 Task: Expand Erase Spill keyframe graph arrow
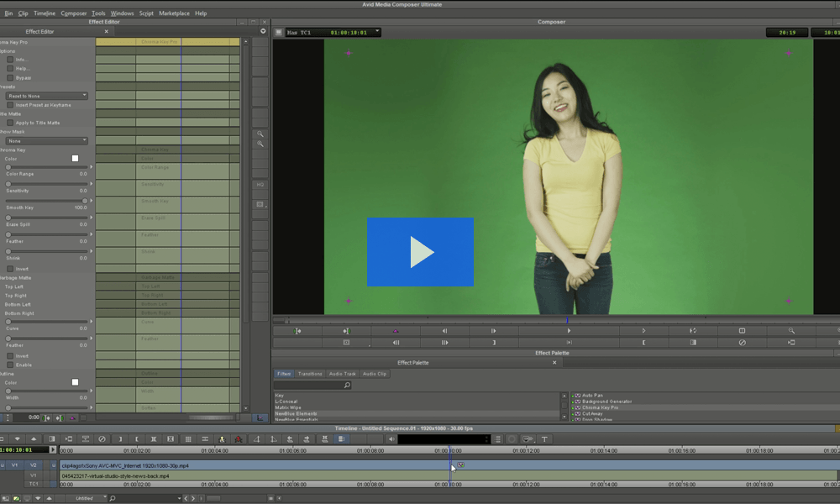coord(91,218)
